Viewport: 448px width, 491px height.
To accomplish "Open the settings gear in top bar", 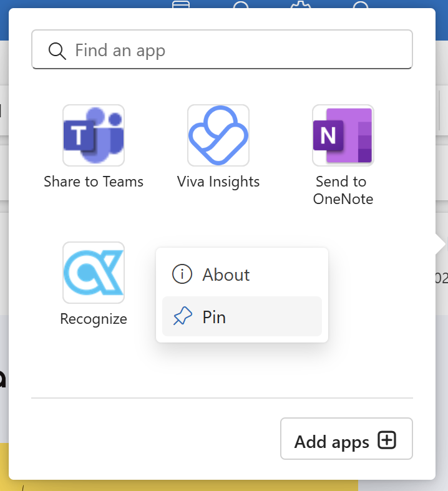I will (299, 5).
